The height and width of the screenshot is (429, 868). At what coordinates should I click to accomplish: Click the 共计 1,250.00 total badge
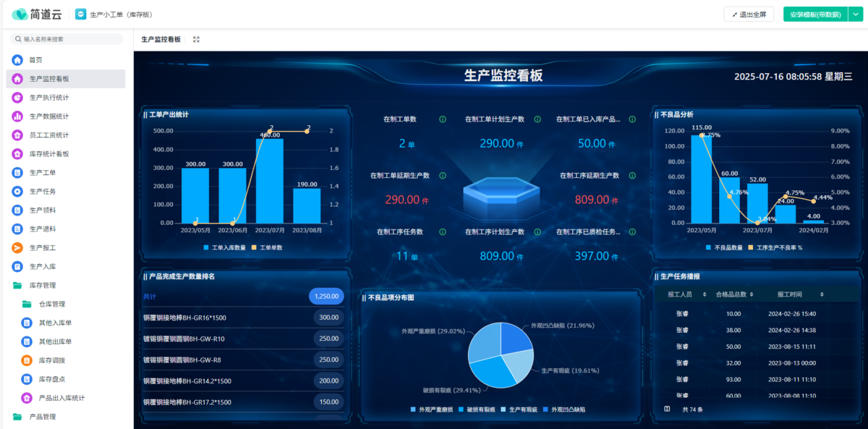pyautogui.click(x=326, y=296)
